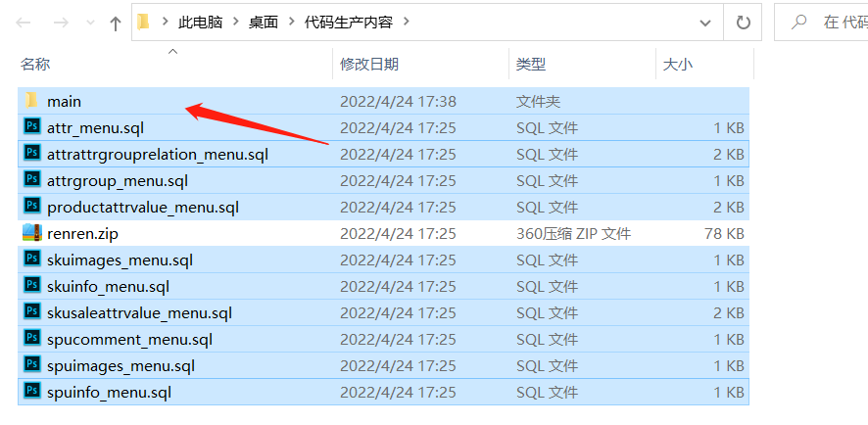Click SQL 文件 type of spuinfo_menu.sql
The height and width of the screenshot is (425, 868).
coord(547,393)
